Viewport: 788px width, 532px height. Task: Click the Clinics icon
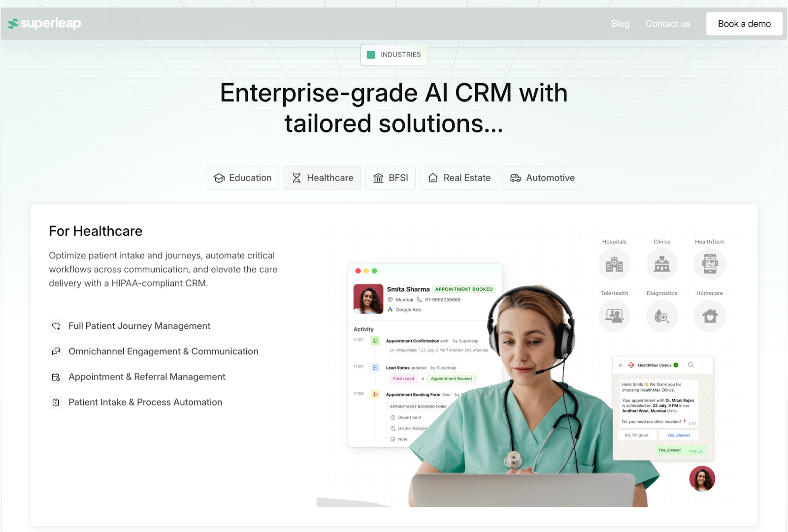click(662, 264)
